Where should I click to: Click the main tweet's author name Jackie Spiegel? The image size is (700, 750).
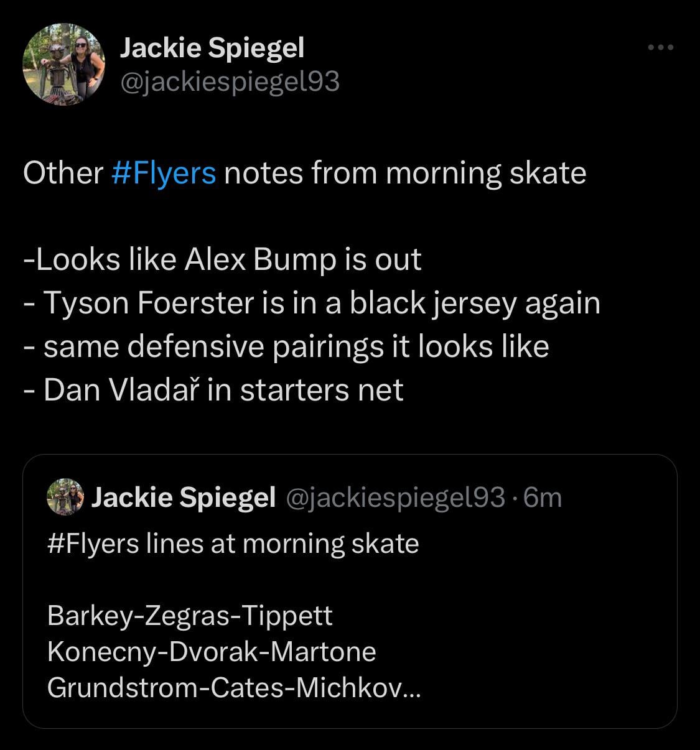pyautogui.click(x=212, y=48)
